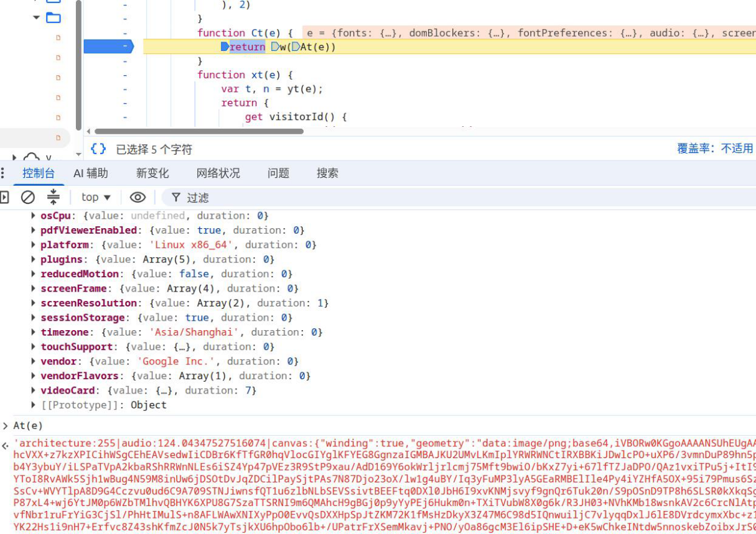Focus the 过滤 filter field
Screen dimensions: 756x534
pyautogui.click(x=459, y=197)
